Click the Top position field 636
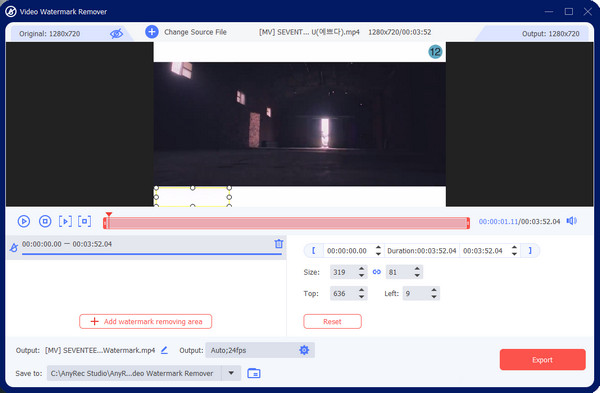 (343, 294)
